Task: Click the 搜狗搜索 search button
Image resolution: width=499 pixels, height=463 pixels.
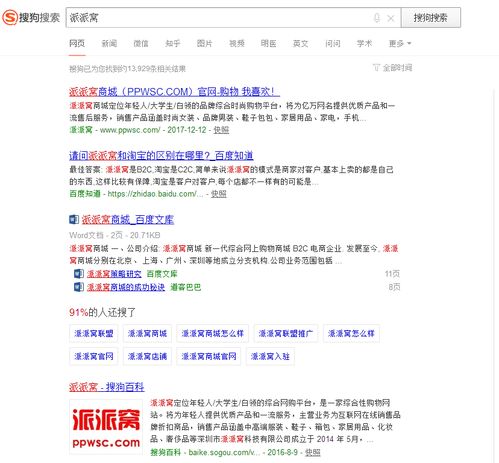Action: [431, 18]
